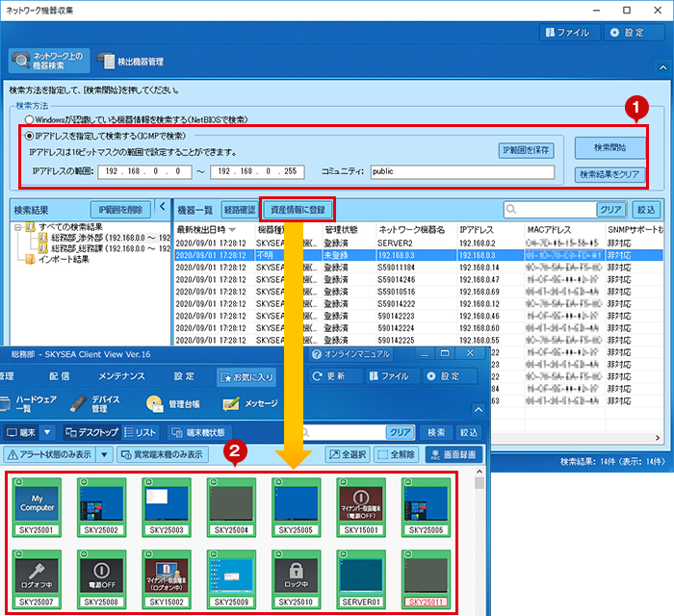Open 設定 menu in SKYSEA menu bar
The width and height of the screenshot is (674, 616).
click(185, 376)
